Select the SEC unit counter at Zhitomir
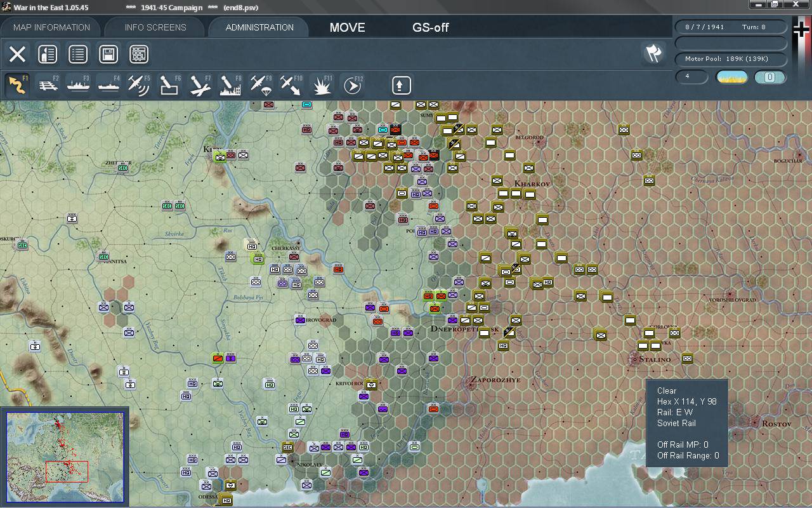 [x=123, y=168]
